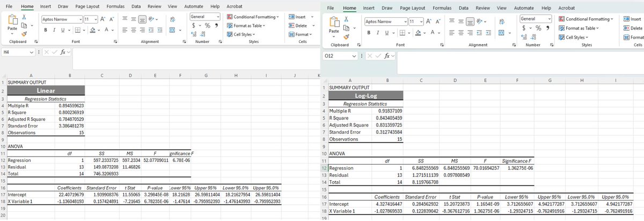Click Delete cells button in Linear window
The height and width of the screenshot is (221, 644).
(302, 26)
